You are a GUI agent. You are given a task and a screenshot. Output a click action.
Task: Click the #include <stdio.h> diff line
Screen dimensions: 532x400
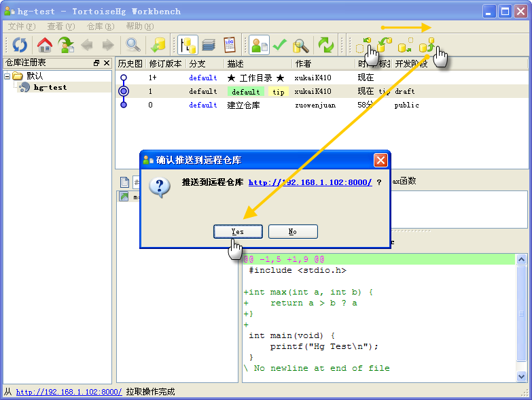coord(298,270)
